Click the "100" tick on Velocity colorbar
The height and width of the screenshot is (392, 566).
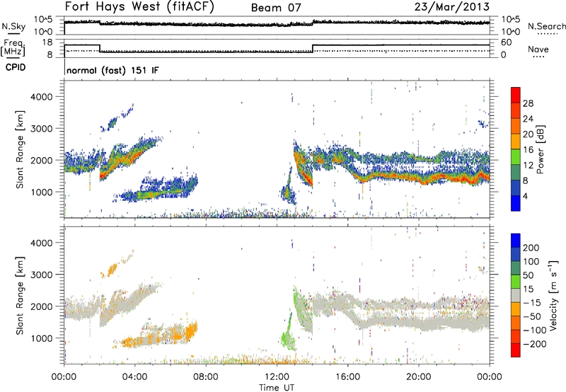coord(531,261)
